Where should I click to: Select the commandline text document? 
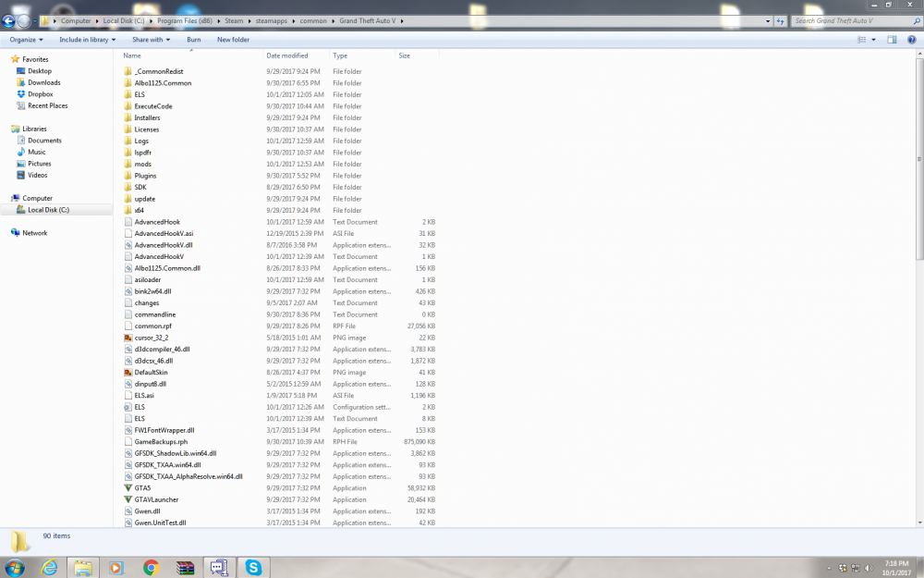click(155, 314)
